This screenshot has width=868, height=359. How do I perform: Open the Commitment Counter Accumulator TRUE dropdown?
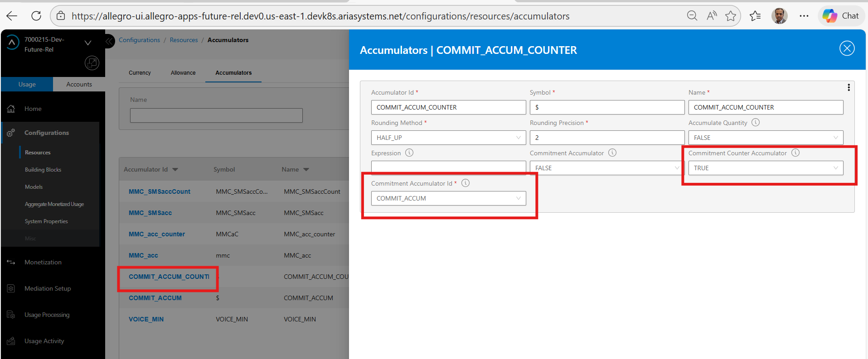pyautogui.click(x=766, y=168)
